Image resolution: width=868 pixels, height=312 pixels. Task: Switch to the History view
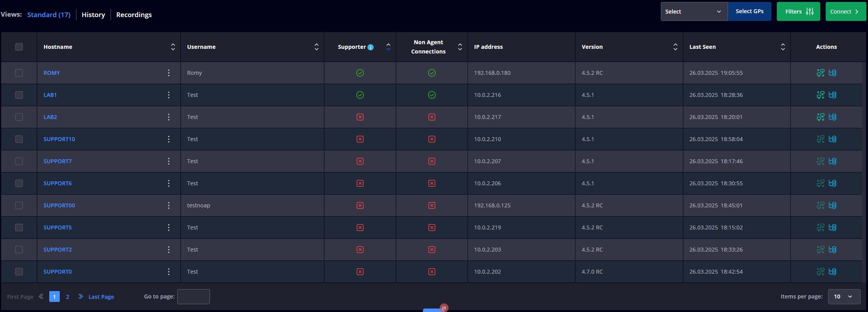[x=93, y=15]
